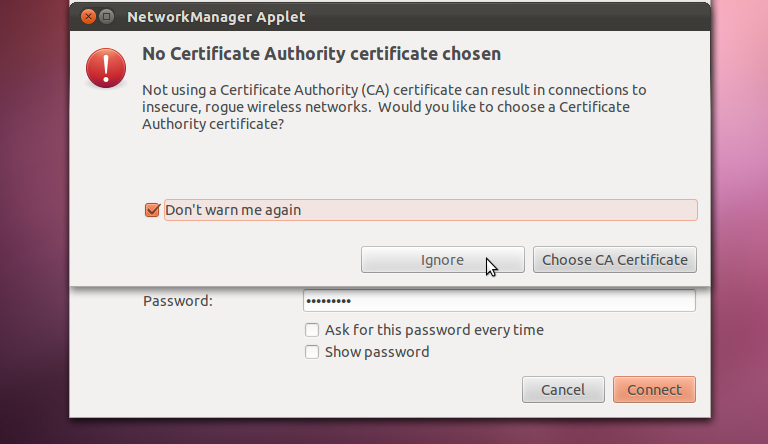Close the NetworkManager Applet warning dialog
Screen dimensions: 768x444
pos(88,17)
